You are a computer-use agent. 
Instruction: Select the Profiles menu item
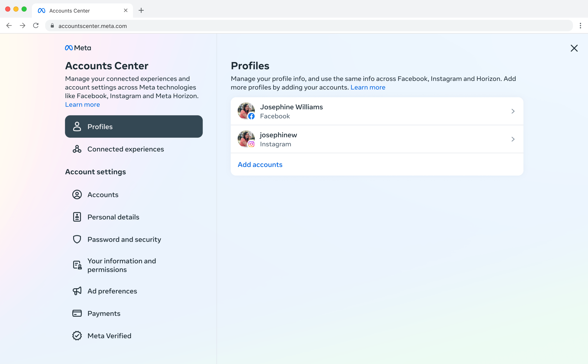(134, 126)
